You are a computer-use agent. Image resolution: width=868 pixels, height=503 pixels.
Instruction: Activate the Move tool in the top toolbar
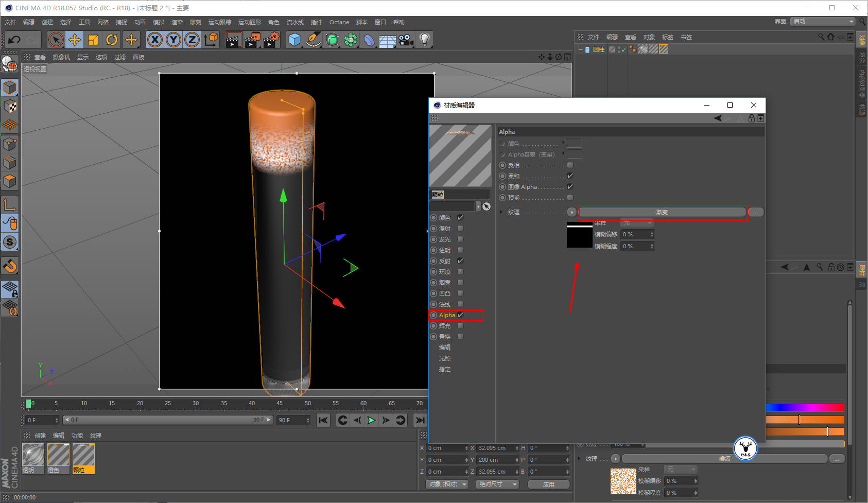[75, 40]
